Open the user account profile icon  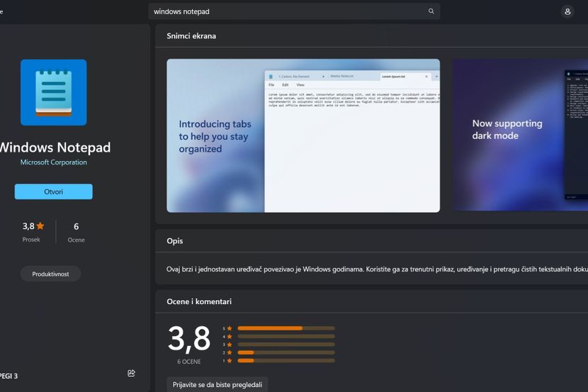point(567,11)
